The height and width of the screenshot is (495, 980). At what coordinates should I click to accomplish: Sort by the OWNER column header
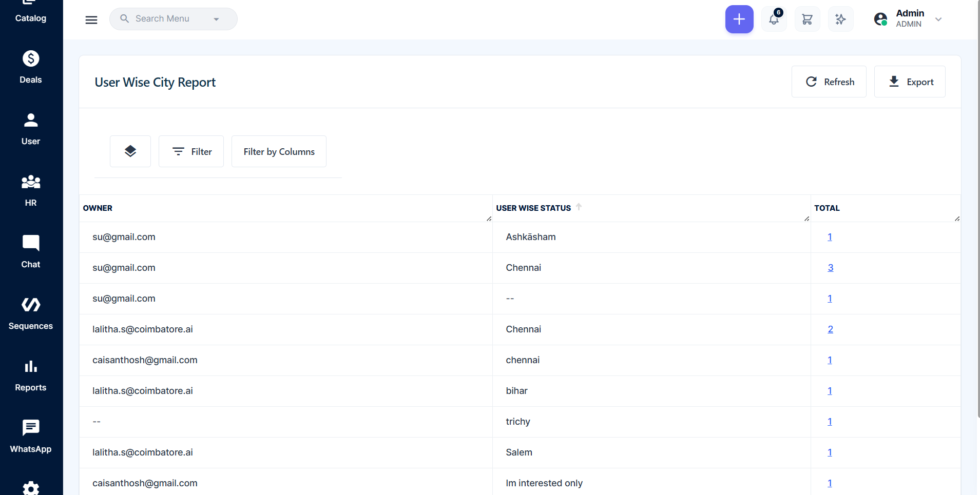(x=98, y=208)
